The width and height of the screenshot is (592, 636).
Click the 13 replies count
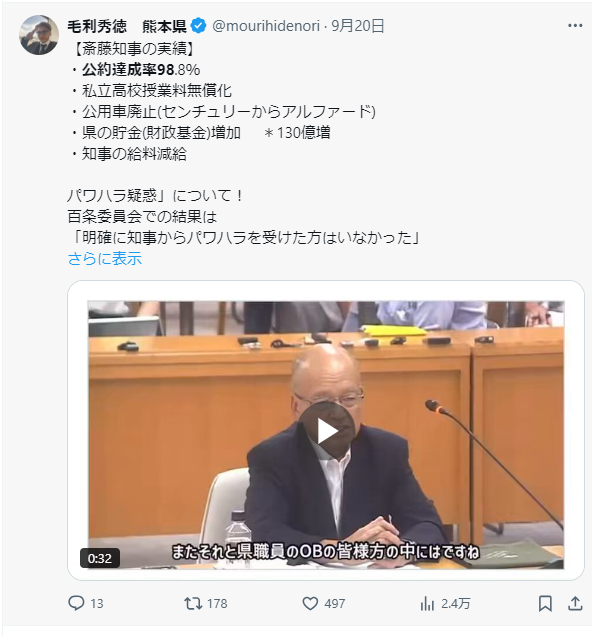(x=97, y=604)
